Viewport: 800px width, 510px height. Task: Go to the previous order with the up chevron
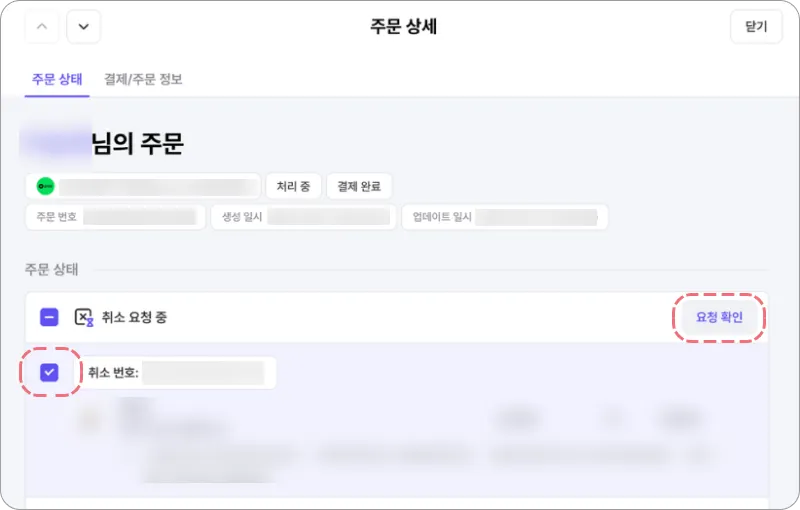(42, 27)
